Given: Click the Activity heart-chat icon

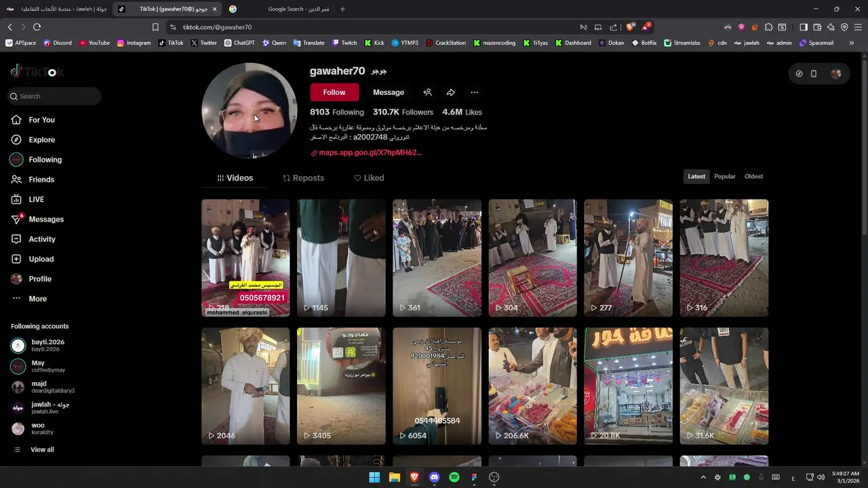Looking at the screenshot, I should (x=16, y=239).
